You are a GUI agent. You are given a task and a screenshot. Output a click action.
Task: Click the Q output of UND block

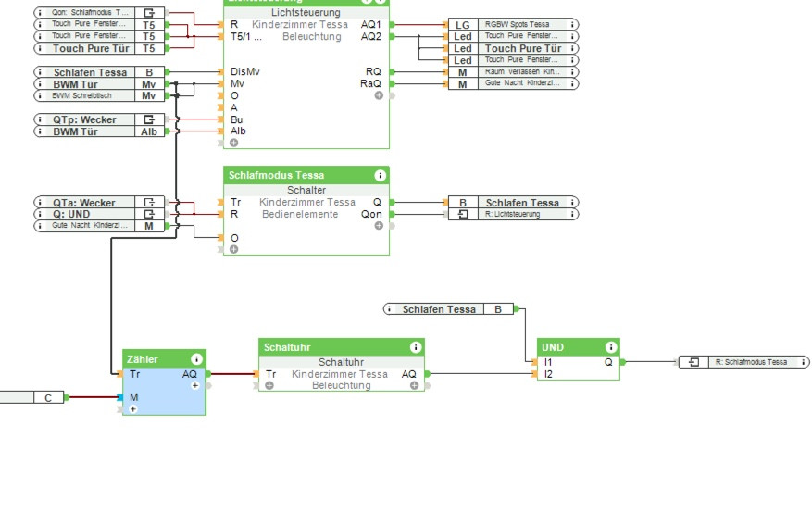tap(608, 362)
